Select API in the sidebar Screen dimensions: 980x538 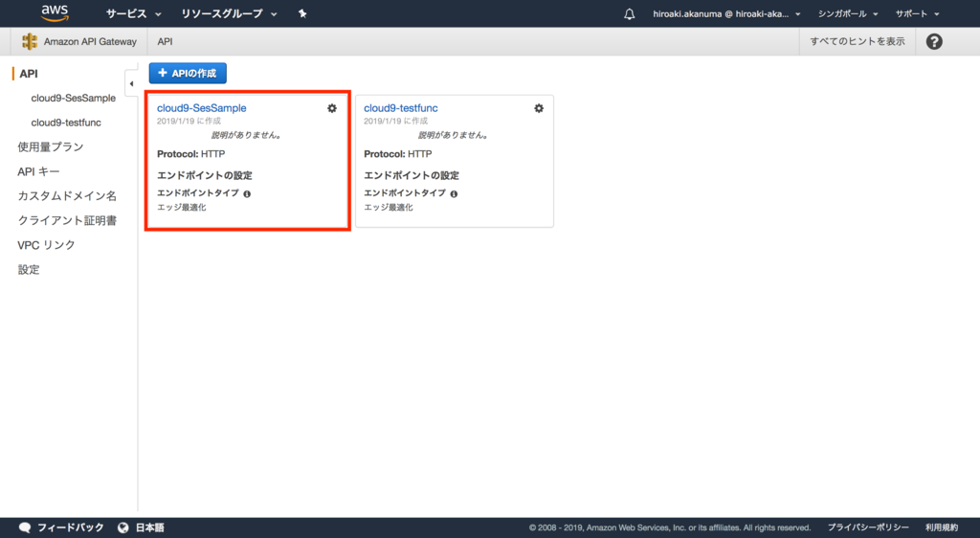pyautogui.click(x=29, y=74)
